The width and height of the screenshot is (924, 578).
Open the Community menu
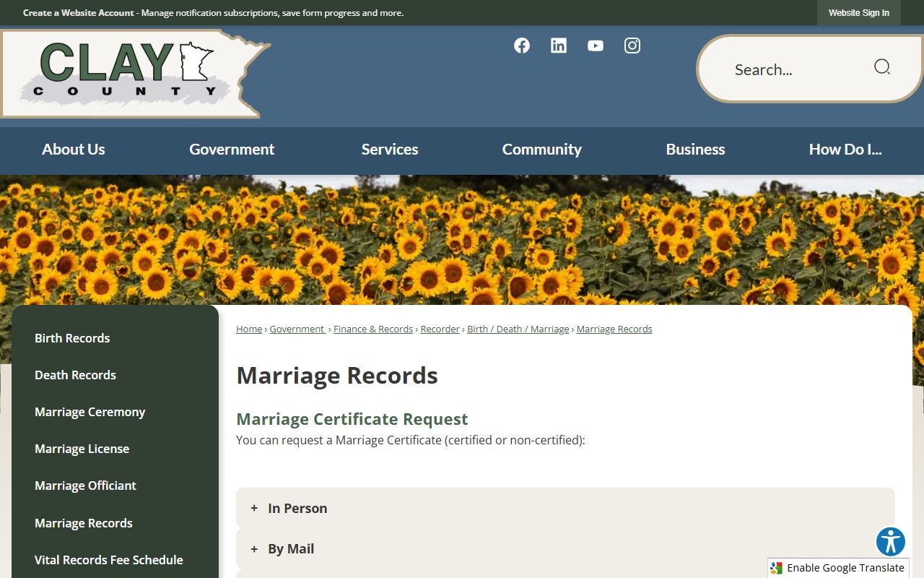tap(542, 150)
